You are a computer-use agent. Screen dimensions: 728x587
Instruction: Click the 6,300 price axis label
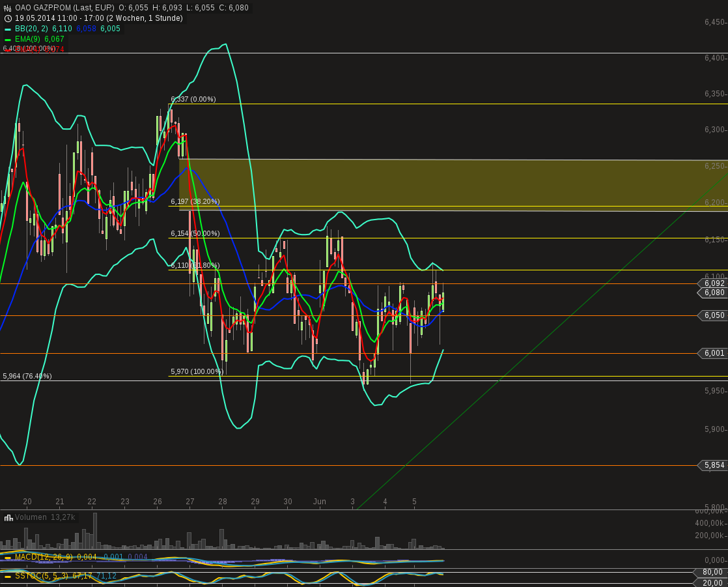[x=714, y=130]
